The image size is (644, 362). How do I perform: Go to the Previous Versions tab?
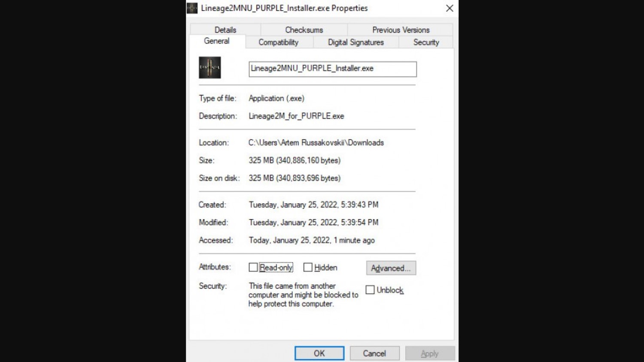pyautogui.click(x=401, y=30)
